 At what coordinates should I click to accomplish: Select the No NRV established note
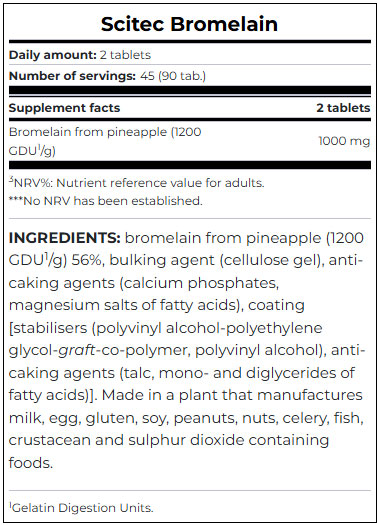[x=106, y=201]
